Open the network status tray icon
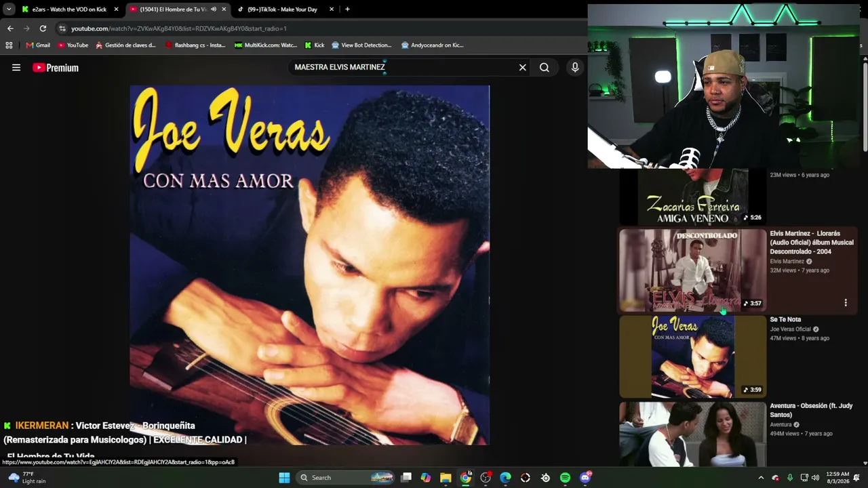Screen dimensions: 868x488 pos(804,478)
